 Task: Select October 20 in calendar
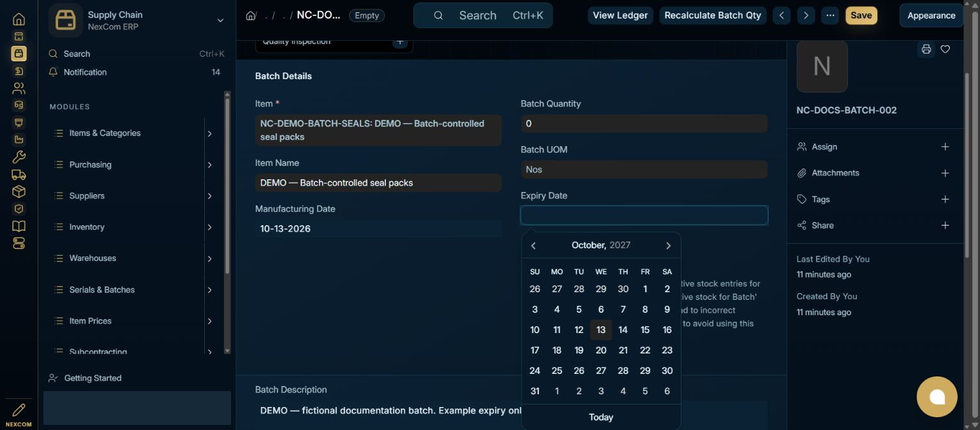(x=601, y=350)
